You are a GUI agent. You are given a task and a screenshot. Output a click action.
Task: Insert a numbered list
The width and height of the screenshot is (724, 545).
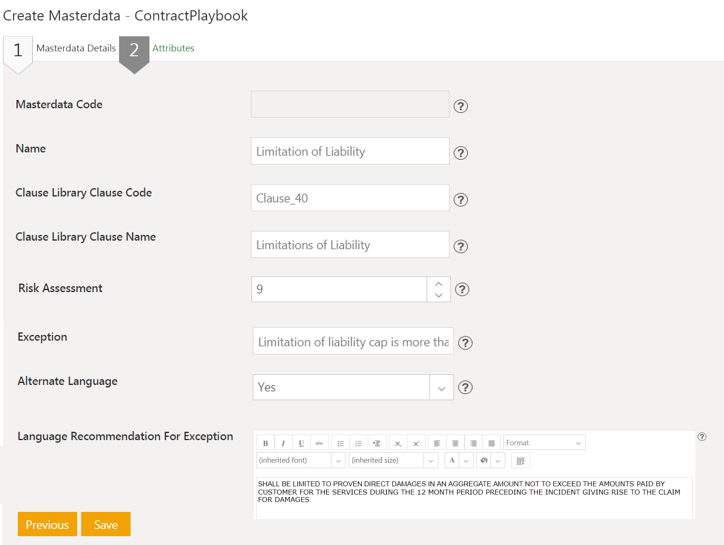[358, 443]
